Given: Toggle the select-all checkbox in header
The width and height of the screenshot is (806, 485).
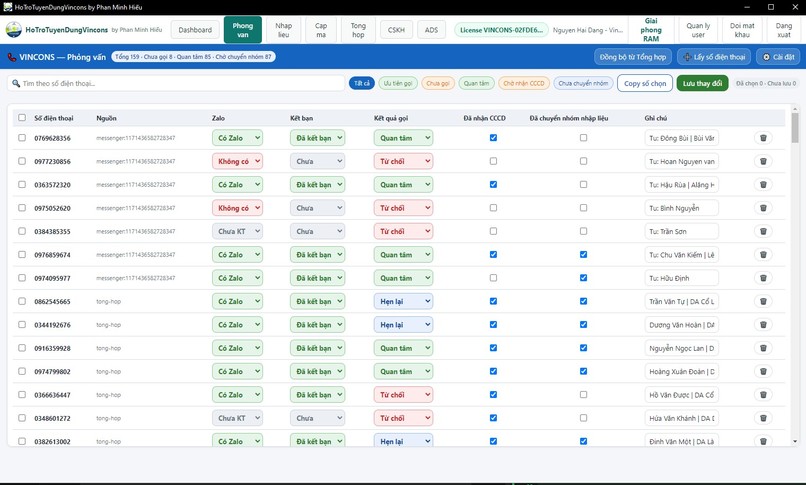Looking at the screenshot, I should (x=22, y=118).
